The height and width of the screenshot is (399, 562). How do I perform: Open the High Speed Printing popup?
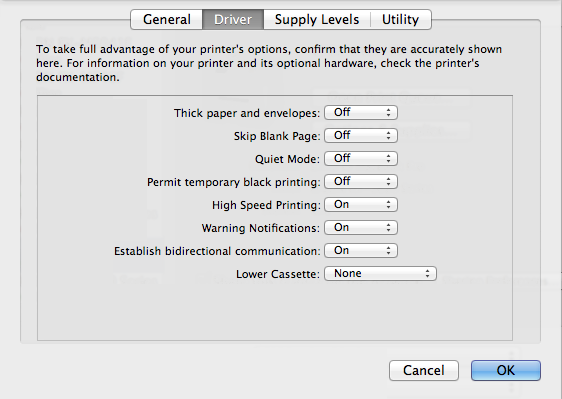pos(361,204)
